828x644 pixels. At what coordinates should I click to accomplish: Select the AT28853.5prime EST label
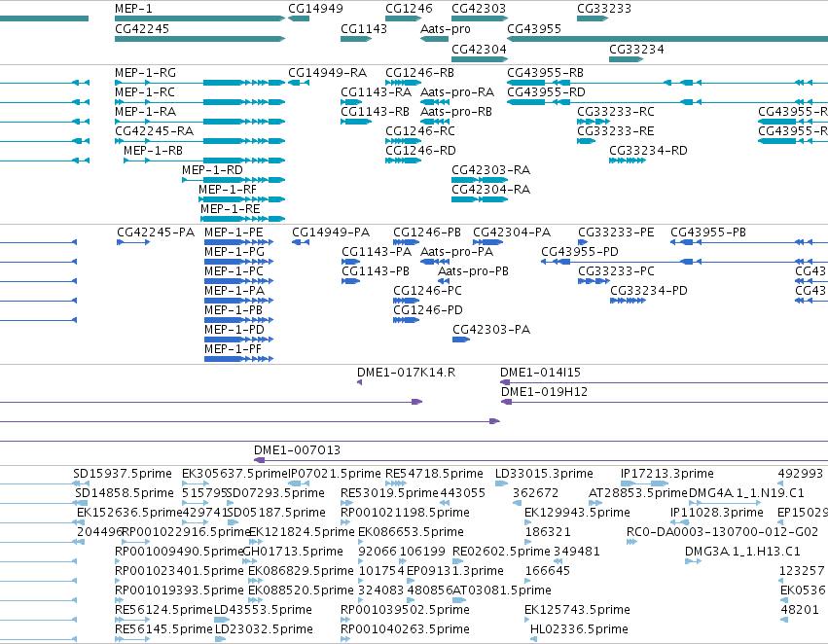(638, 493)
